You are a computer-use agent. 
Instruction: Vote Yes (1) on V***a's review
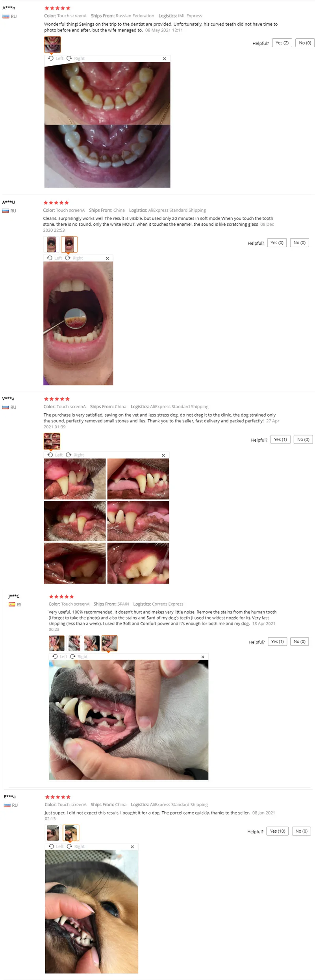[280, 439]
